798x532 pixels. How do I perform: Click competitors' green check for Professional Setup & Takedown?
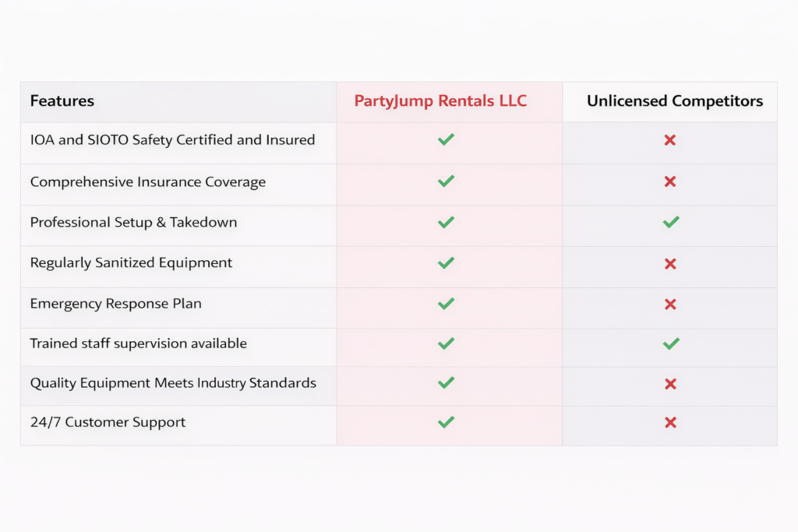pyautogui.click(x=670, y=222)
